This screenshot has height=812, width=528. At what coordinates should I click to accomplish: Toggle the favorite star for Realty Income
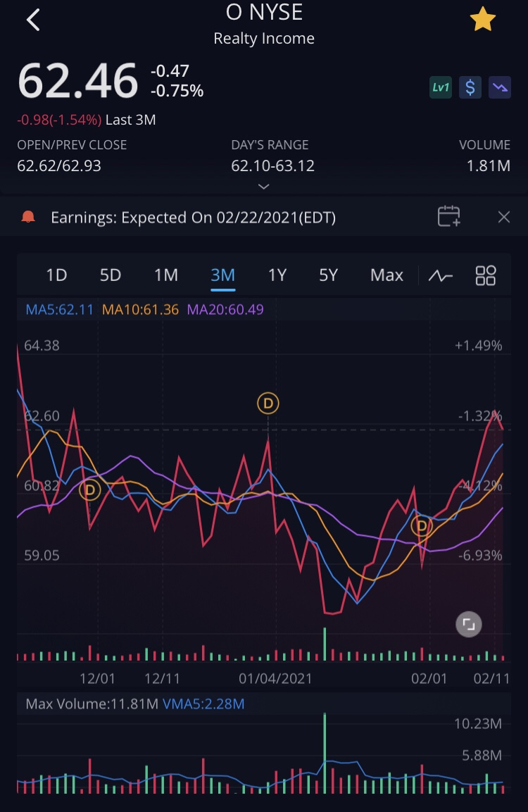click(482, 20)
